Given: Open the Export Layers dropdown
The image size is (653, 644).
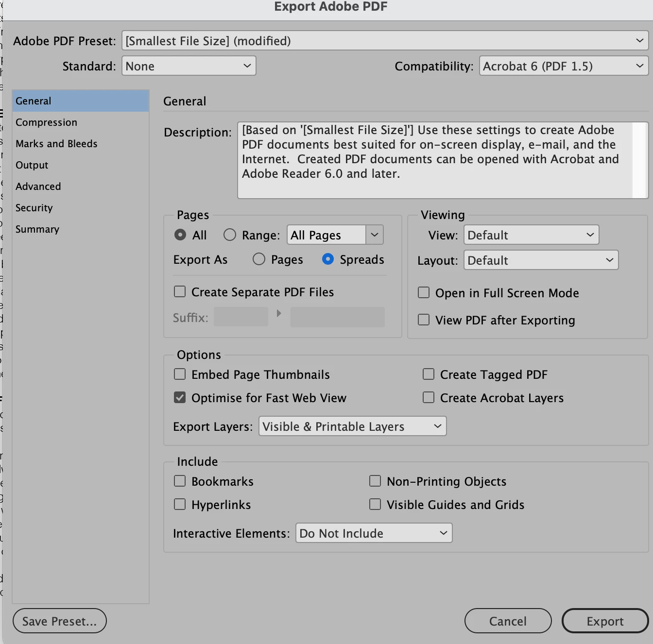Looking at the screenshot, I should point(353,426).
